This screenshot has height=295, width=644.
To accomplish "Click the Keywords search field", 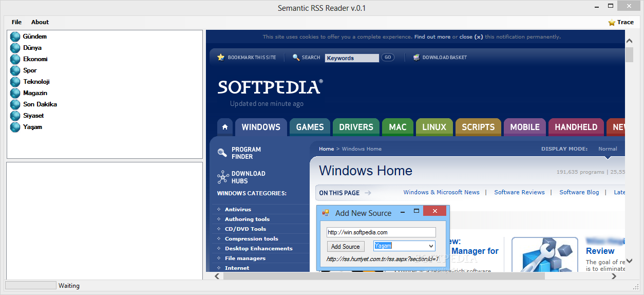I will point(352,58).
